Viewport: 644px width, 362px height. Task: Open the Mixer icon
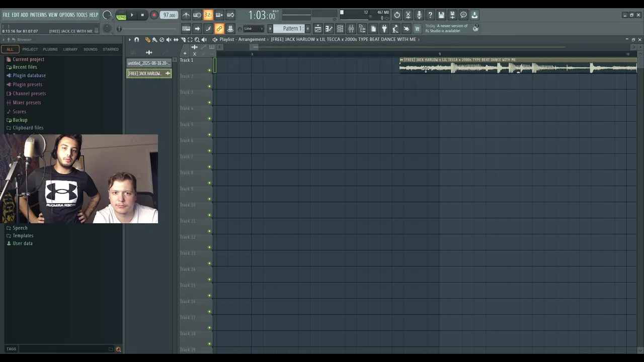(351, 29)
